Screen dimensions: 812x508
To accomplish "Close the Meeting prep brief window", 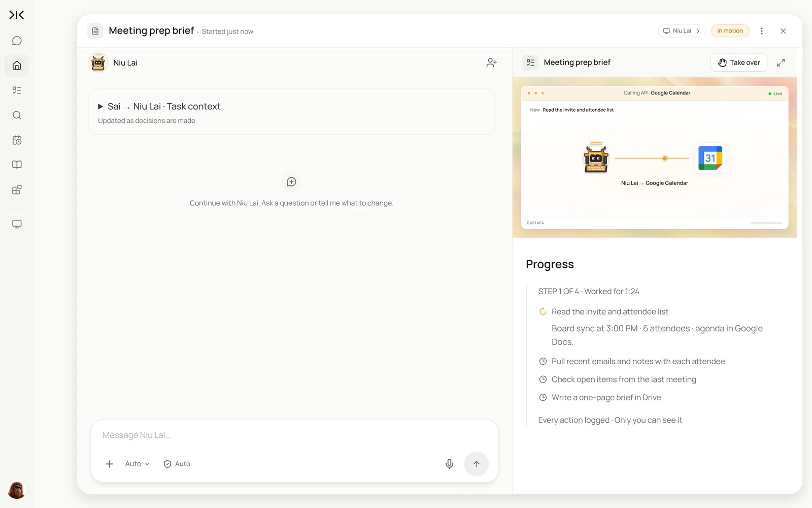I will coord(783,31).
